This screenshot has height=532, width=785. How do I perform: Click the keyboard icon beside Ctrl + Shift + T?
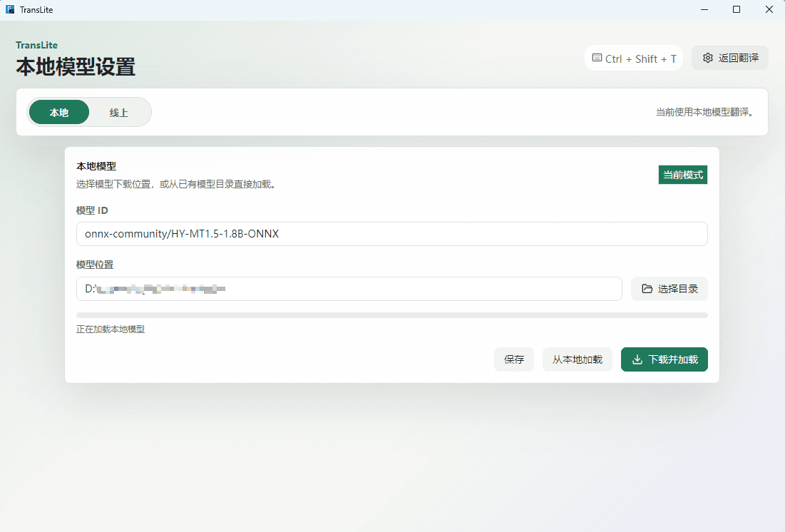click(x=597, y=58)
